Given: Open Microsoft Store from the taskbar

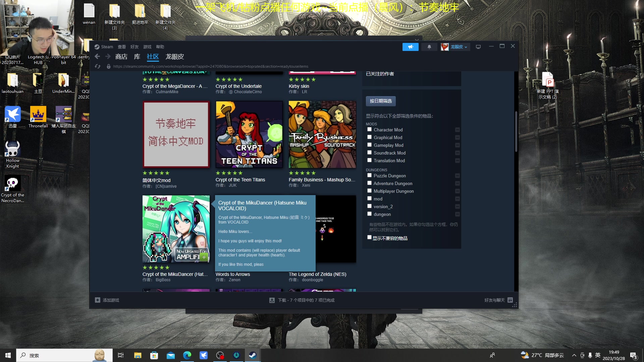Looking at the screenshot, I should (154, 355).
